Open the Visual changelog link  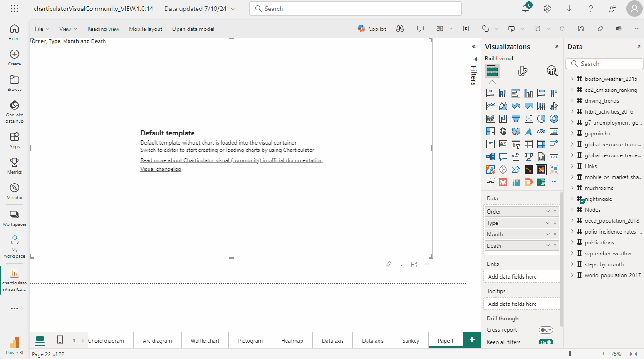[x=161, y=169]
